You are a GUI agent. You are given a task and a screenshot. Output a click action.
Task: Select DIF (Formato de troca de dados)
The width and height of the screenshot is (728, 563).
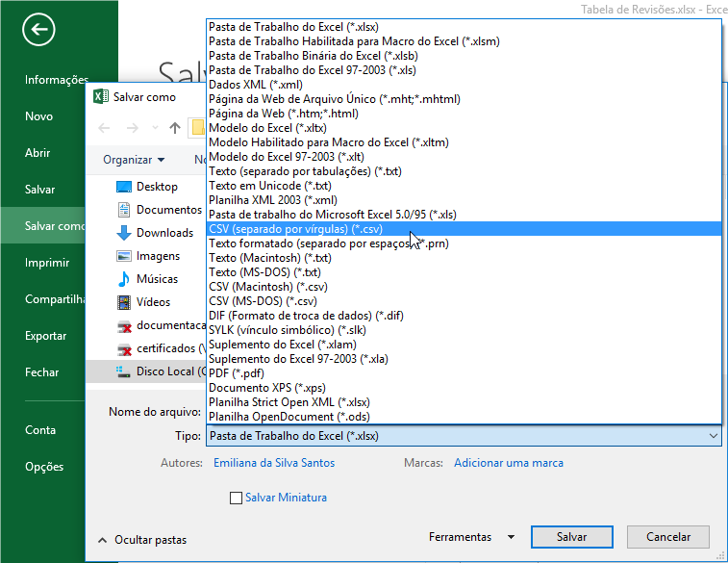(464, 316)
